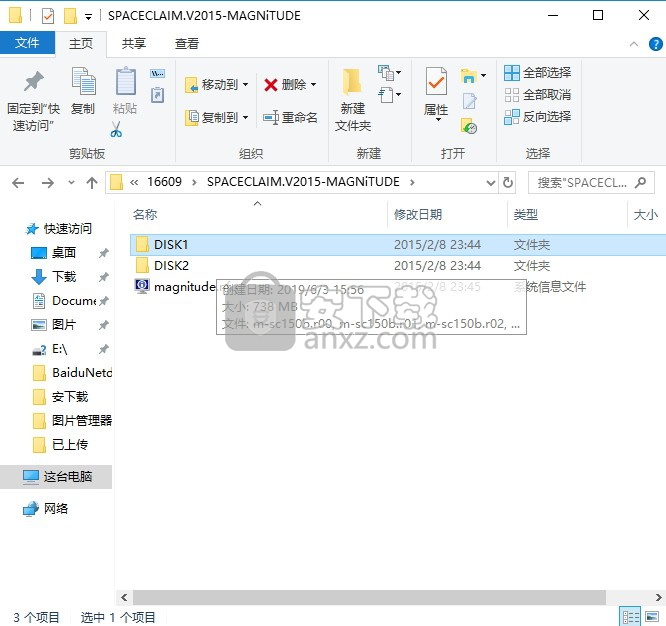Open Downloads (下载) in sidebar
This screenshot has width=666, height=626.
click(x=54, y=277)
